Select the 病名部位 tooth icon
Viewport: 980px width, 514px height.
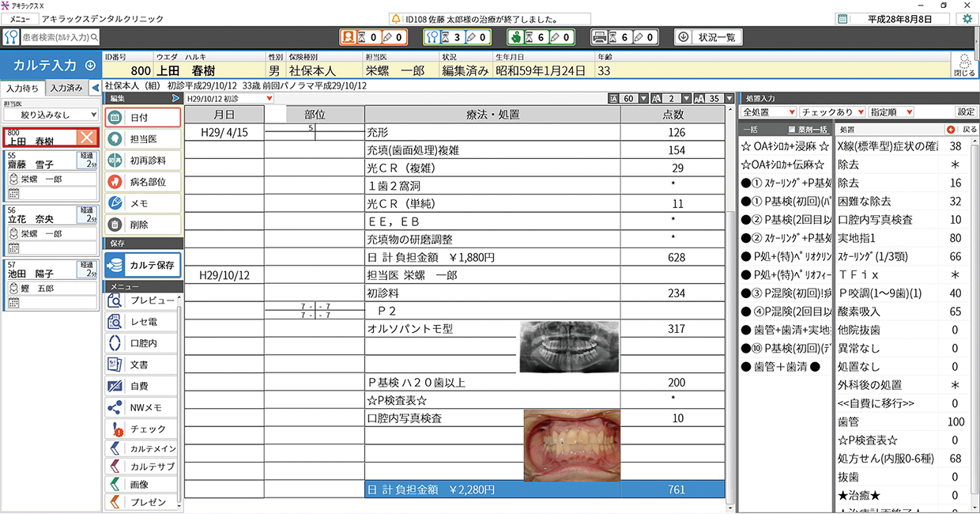point(115,182)
